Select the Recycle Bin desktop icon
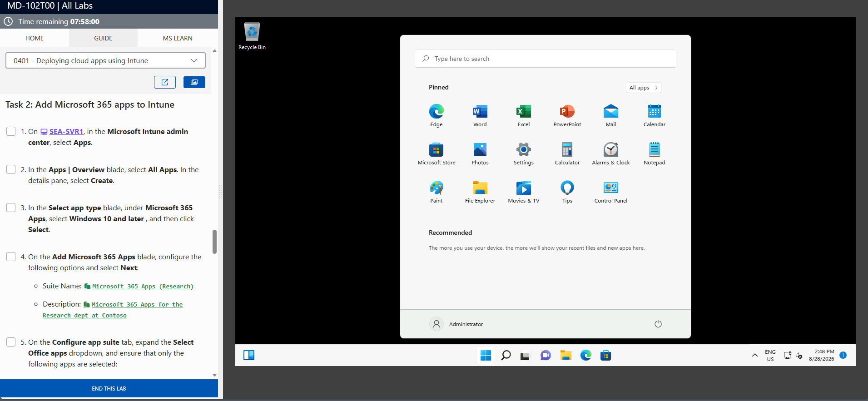 (x=252, y=36)
